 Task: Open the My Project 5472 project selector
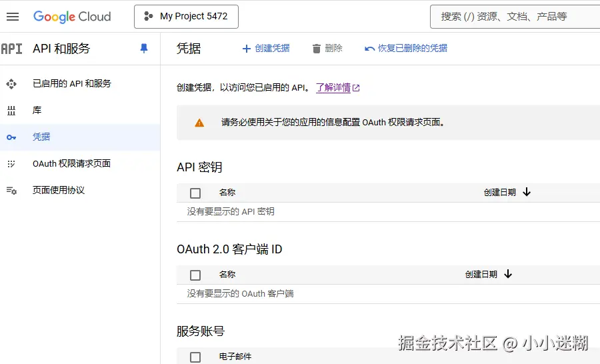point(186,17)
